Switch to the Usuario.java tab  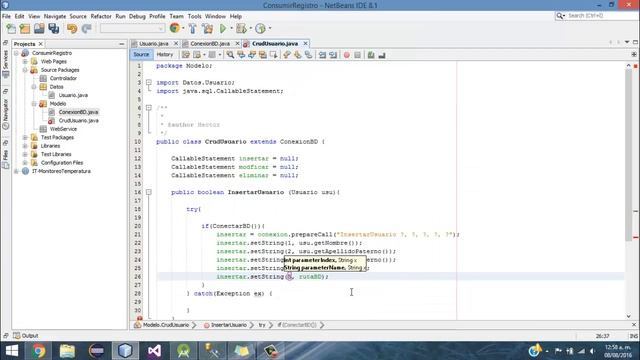153,43
